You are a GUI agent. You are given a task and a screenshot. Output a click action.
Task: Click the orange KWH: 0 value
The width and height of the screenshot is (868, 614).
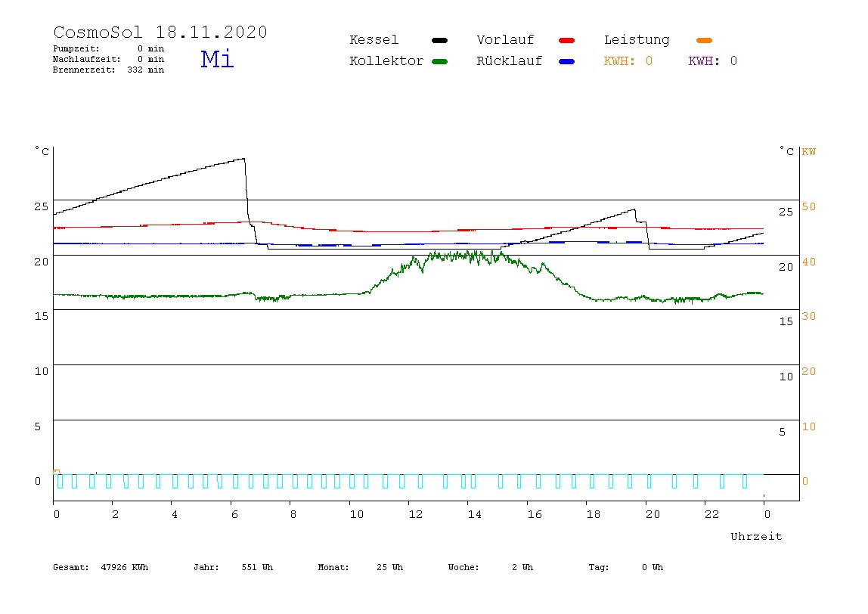tap(628, 61)
